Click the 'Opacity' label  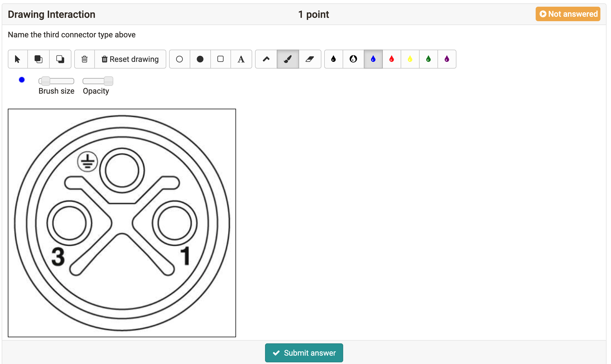pyautogui.click(x=96, y=91)
